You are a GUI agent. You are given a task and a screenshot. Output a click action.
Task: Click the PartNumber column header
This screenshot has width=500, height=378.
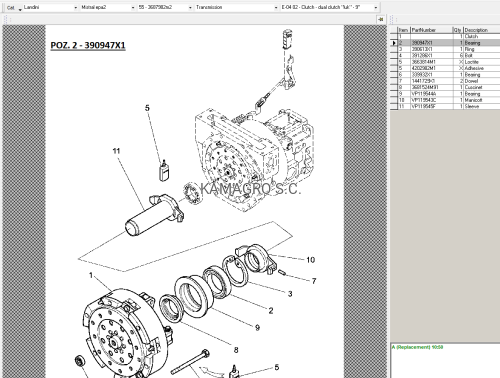(x=431, y=30)
